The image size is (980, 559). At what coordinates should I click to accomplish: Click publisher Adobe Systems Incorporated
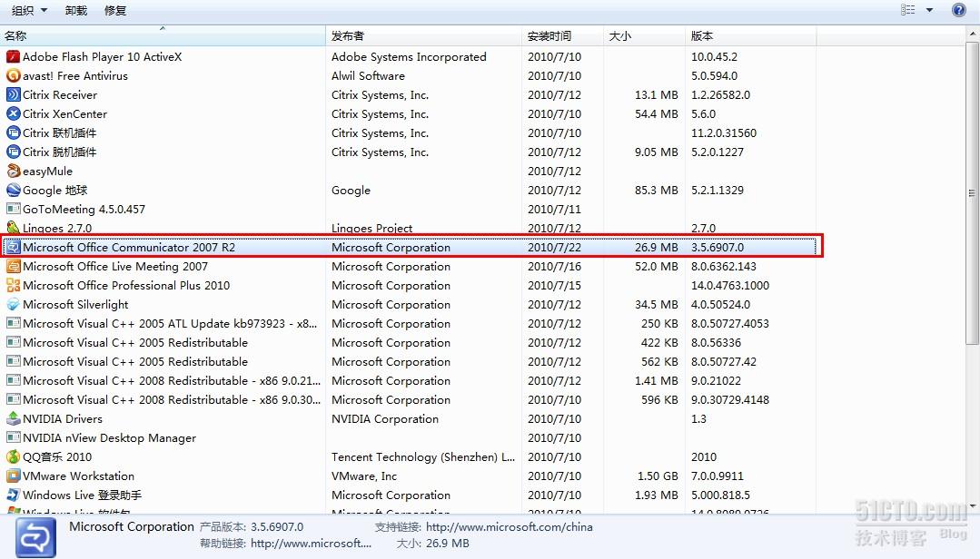pyautogui.click(x=409, y=57)
